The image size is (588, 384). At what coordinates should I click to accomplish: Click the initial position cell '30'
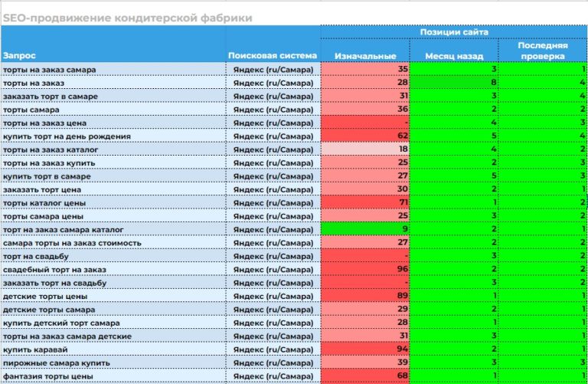pyautogui.click(x=365, y=189)
